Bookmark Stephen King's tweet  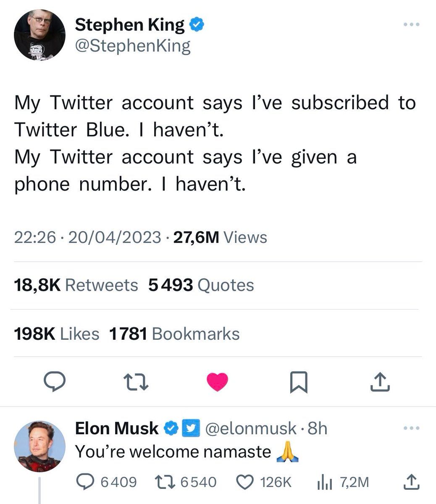[x=299, y=382]
